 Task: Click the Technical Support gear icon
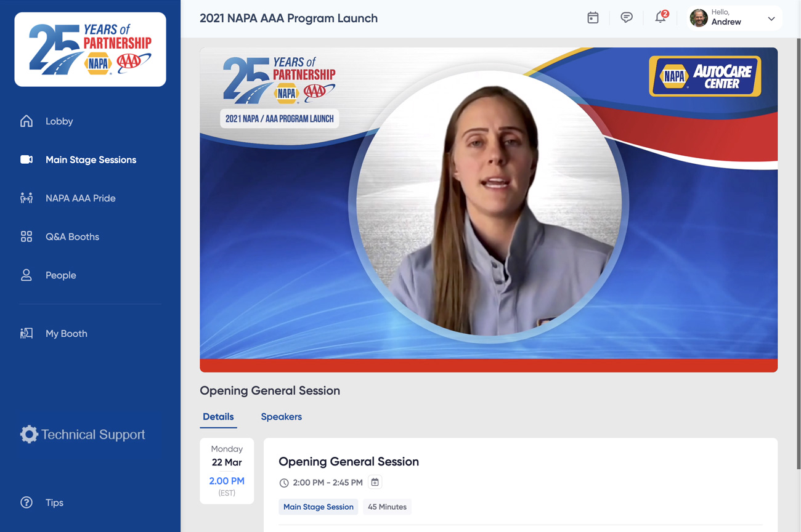click(x=29, y=434)
